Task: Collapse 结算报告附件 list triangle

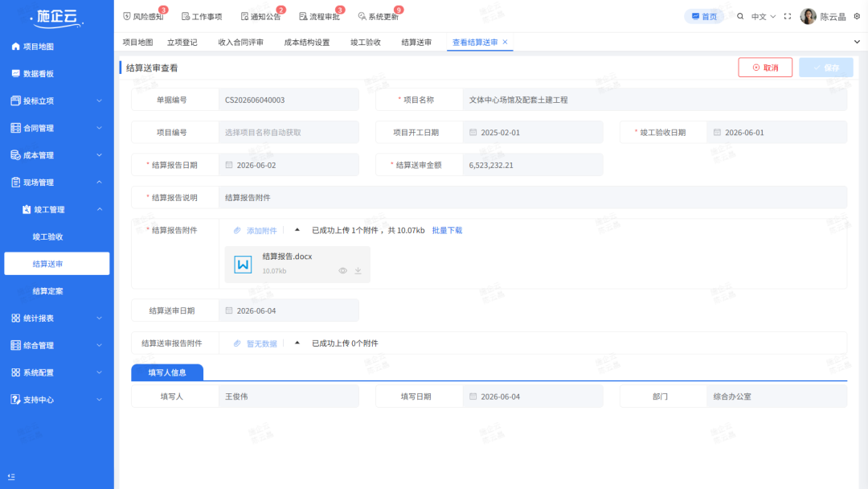Action: (297, 230)
